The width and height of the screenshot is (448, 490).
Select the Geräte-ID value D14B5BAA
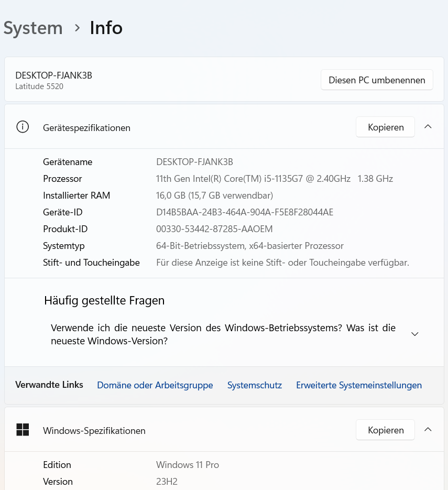coord(245,212)
